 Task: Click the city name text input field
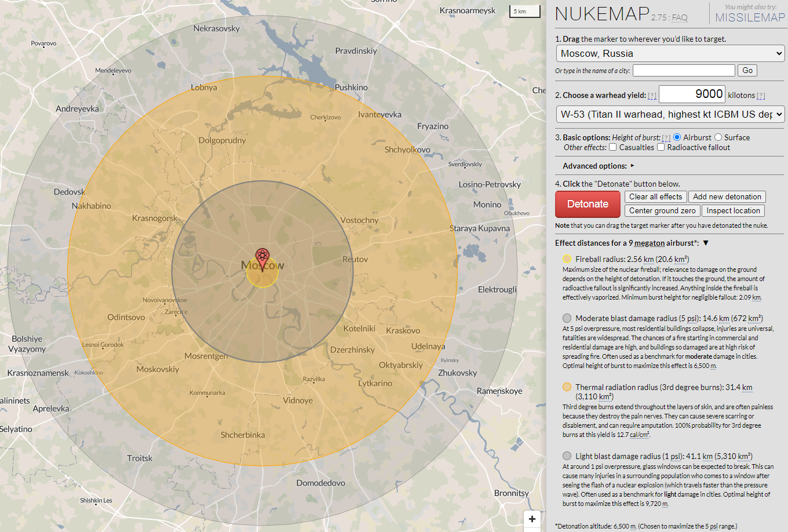[684, 71]
